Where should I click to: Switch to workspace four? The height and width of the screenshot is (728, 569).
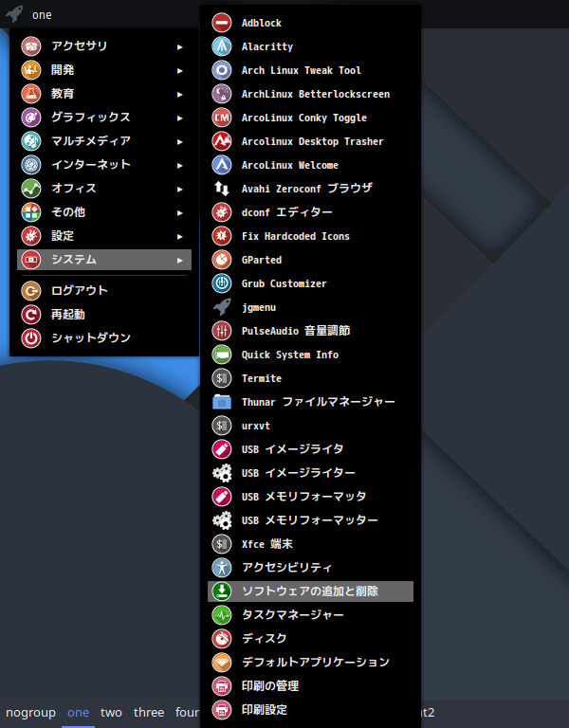187,712
